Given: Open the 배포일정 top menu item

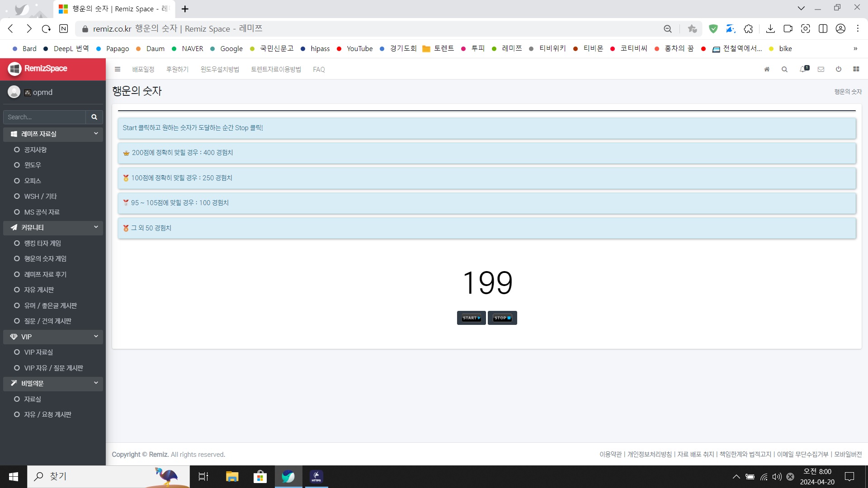Looking at the screenshot, I should [143, 69].
